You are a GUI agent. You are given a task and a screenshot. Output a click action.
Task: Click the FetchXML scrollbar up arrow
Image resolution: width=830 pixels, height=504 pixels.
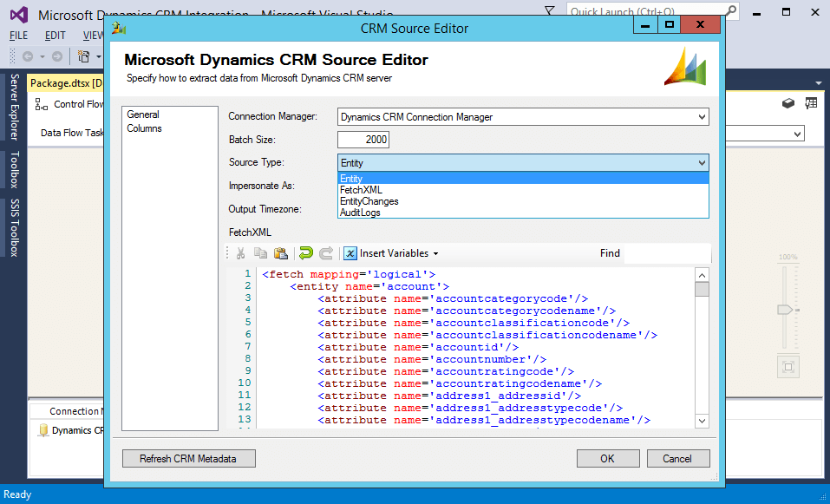coord(702,275)
